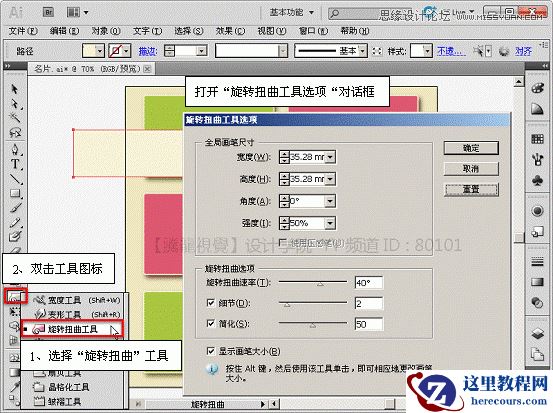The image size is (553, 413).
Task: Select the Paintbrush tool
Action: (14, 208)
